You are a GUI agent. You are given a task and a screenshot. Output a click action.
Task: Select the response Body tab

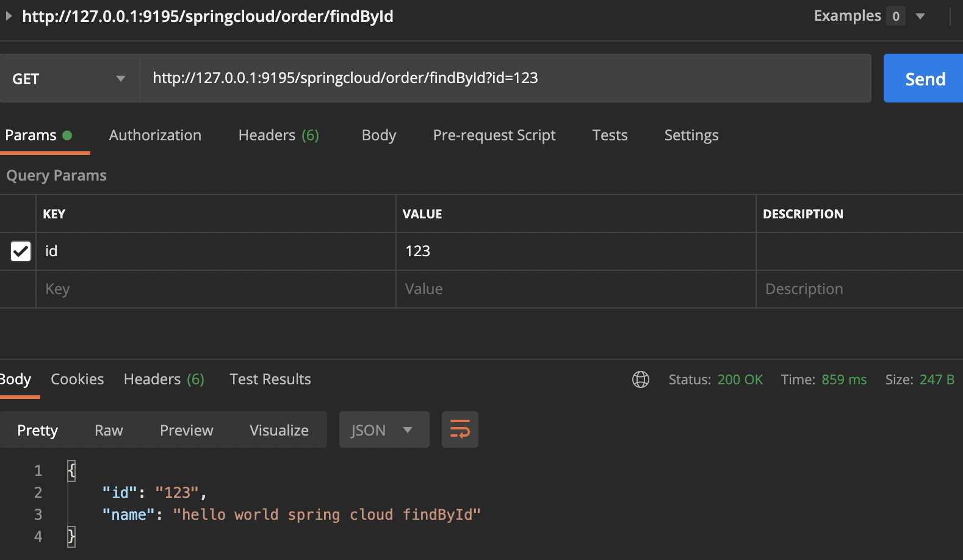click(16, 379)
